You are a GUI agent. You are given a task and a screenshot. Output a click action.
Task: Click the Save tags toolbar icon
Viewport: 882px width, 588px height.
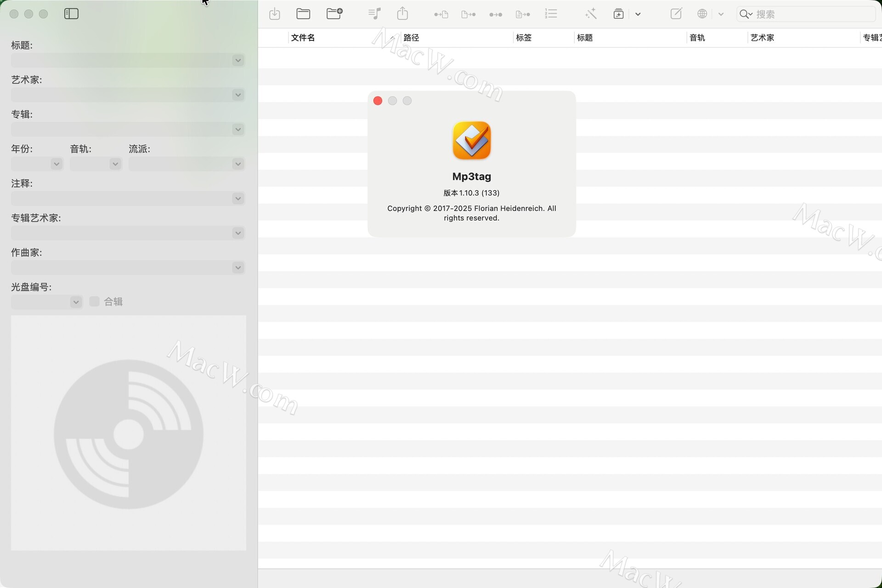pos(275,14)
